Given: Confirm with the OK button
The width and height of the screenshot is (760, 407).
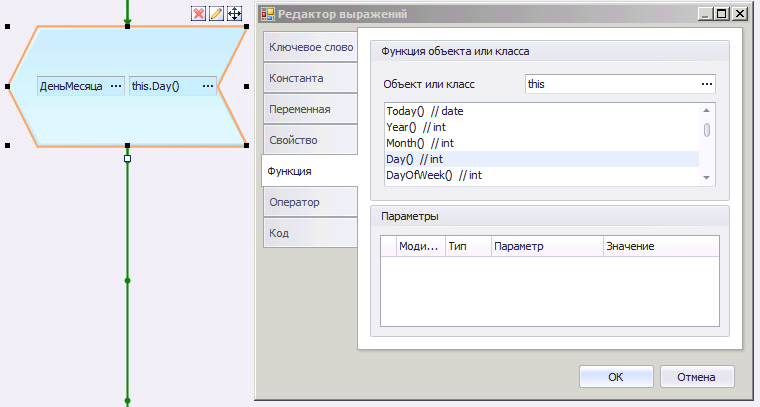Looking at the screenshot, I should 616,377.
